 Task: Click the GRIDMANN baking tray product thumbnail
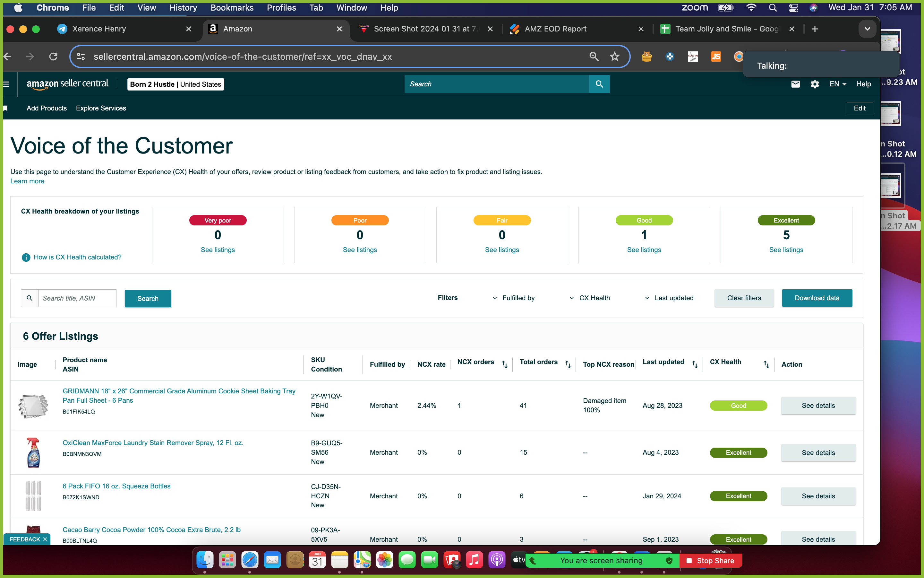click(33, 406)
